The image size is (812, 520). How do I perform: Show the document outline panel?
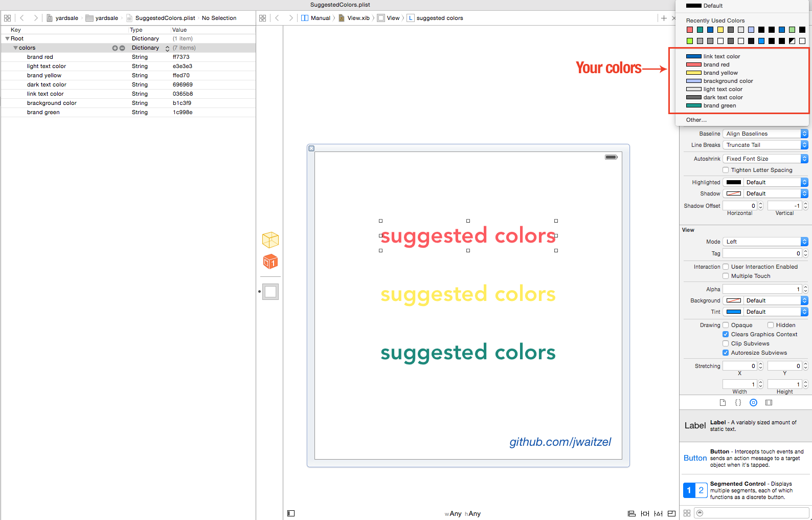coord(291,513)
